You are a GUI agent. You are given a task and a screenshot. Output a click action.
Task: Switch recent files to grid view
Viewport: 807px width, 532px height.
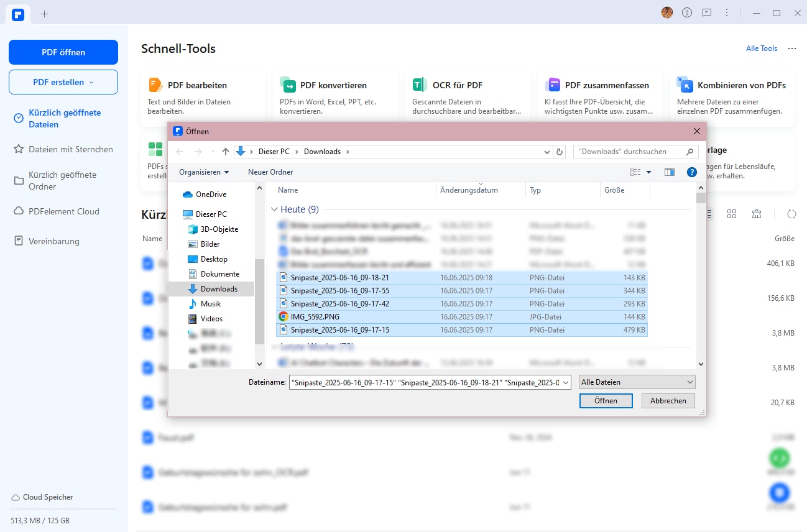point(732,214)
